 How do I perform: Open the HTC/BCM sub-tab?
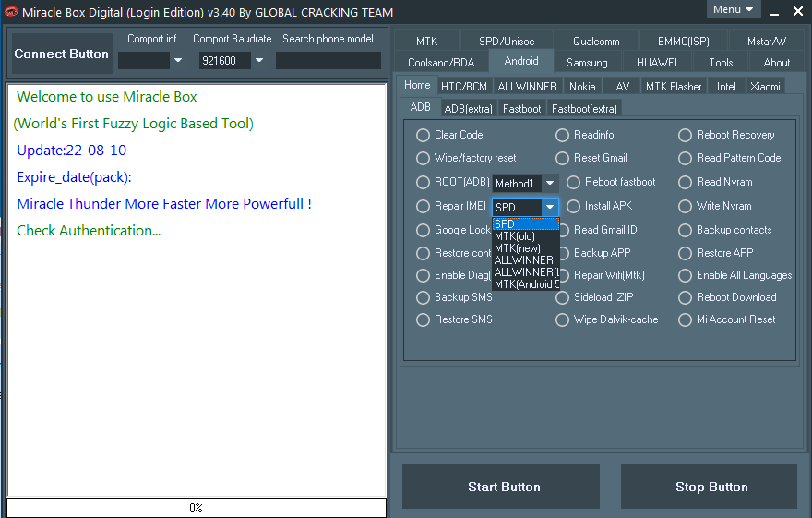464,87
